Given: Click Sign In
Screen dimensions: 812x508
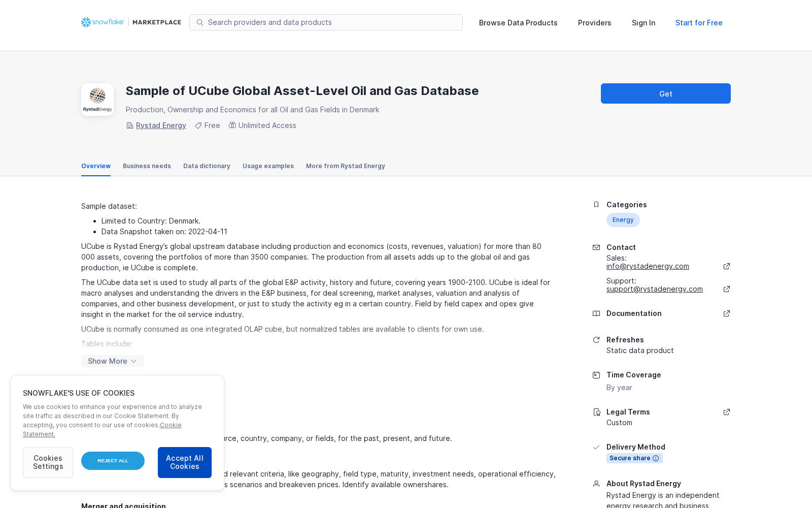Looking at the screenshot, I should pos(644,23).
